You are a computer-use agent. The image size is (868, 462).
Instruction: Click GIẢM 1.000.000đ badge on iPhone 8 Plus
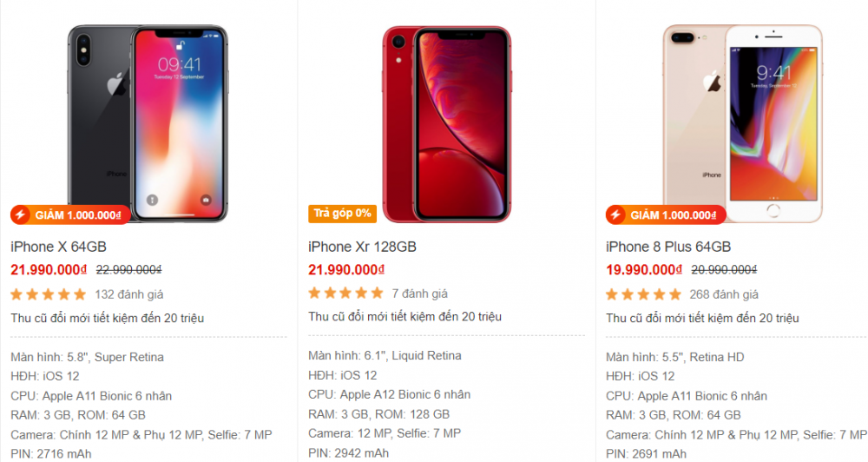pos(666,215)
